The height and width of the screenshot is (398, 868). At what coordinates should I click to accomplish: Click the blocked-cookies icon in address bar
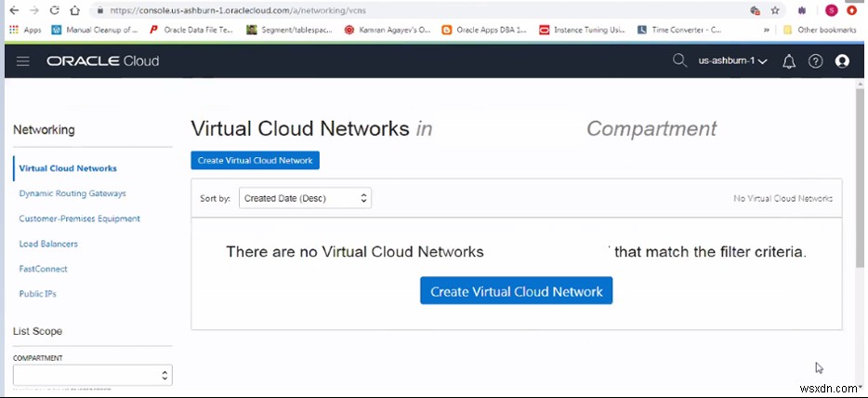click(755, 10)
